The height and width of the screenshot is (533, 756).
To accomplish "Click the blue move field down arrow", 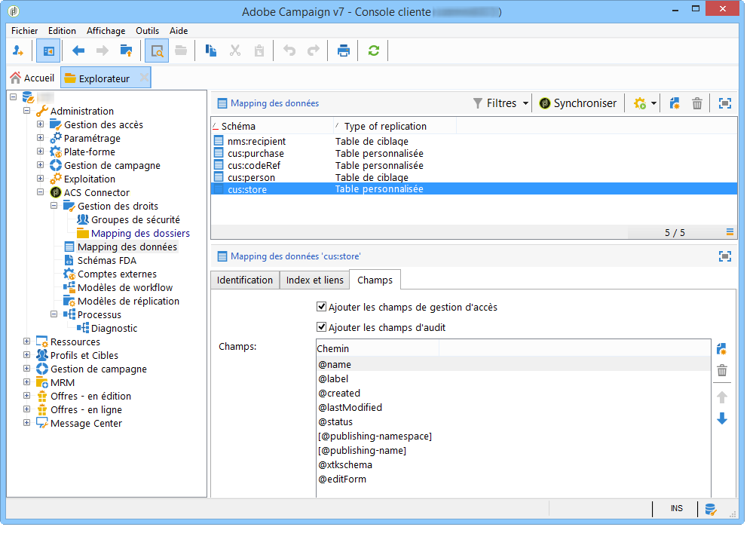I will point(722,418).
